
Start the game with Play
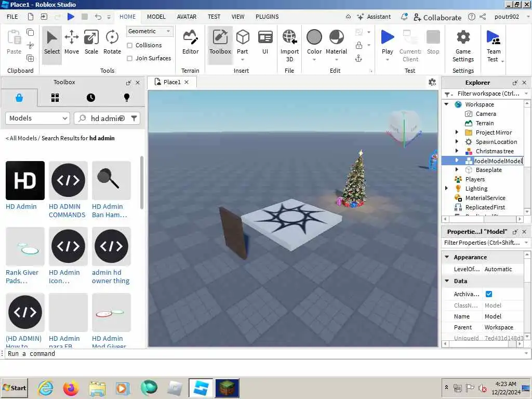coord(387,42)
